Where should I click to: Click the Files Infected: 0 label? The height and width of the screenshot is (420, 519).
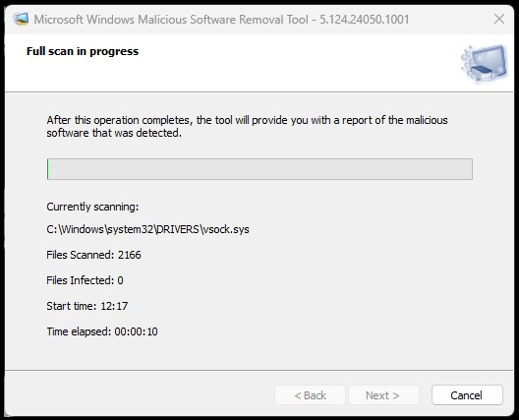point(85,280)
